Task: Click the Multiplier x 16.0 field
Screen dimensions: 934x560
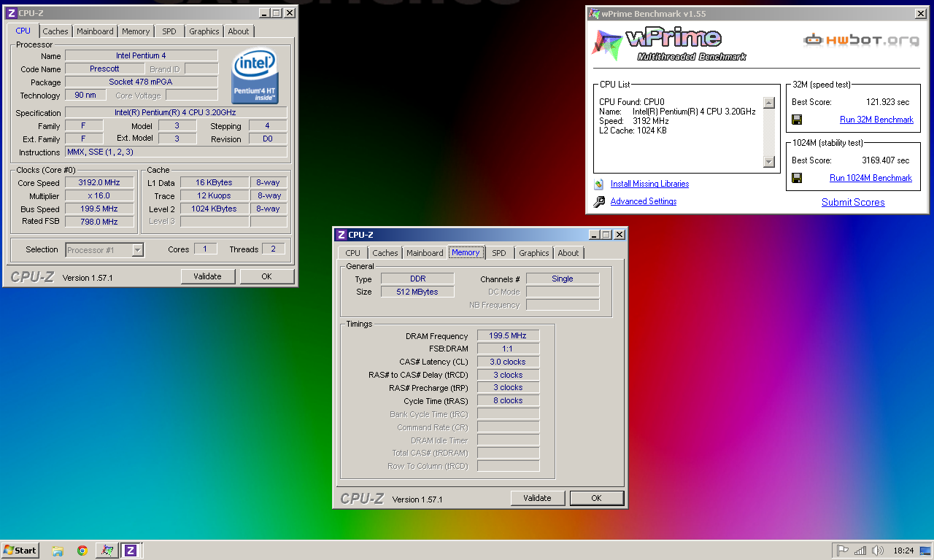Action: [99, 196]
